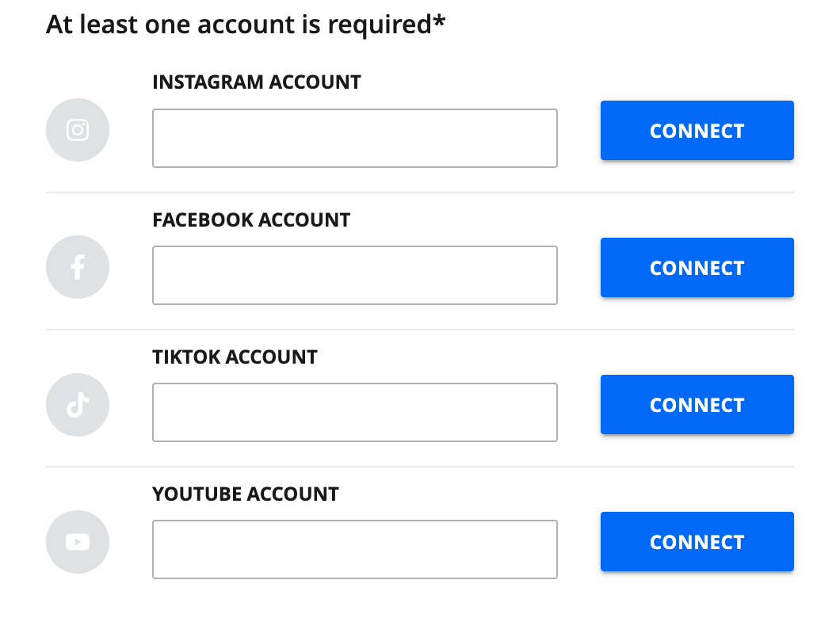Focus the TikTok account text field
Viewport: 840px width, 618px height.
pos(355,412)
